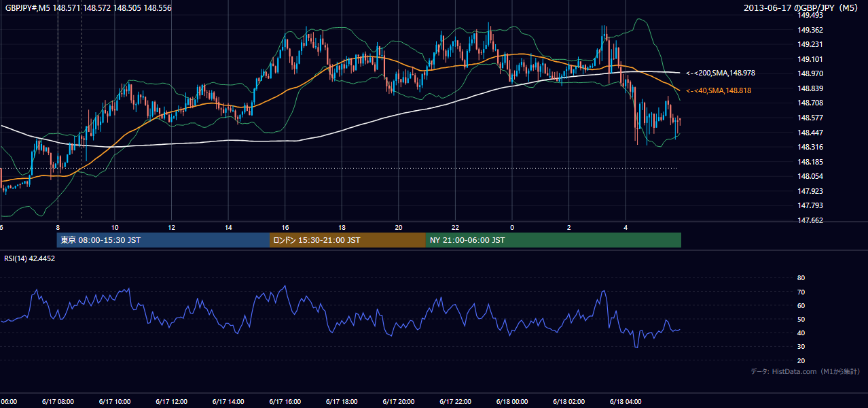Click price axis value 149.493
Viewport: 868px width, 408px height.
click(x=810, y=15)
